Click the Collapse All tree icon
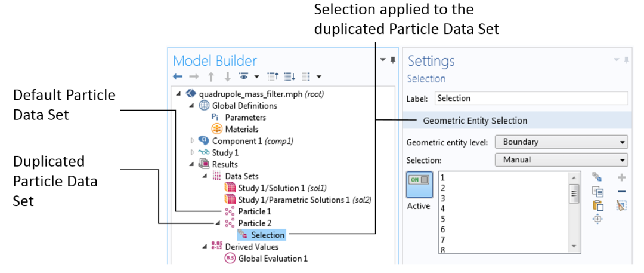 (x=273, y=76)
